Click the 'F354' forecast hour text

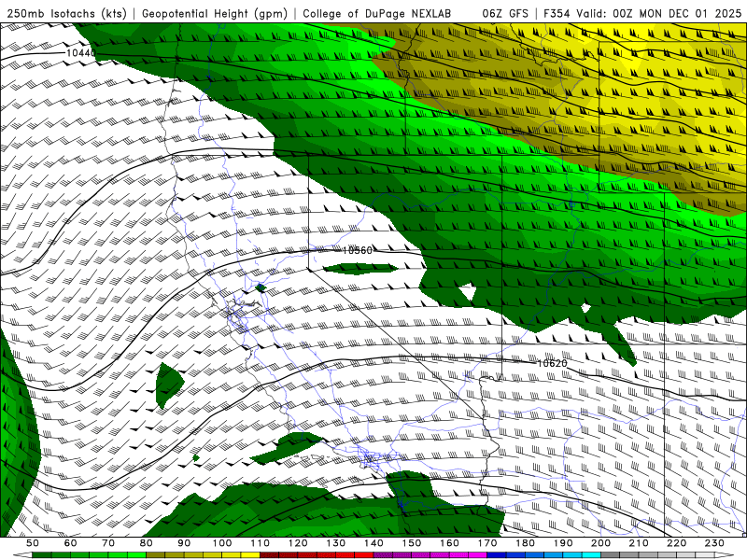(557, 13)
